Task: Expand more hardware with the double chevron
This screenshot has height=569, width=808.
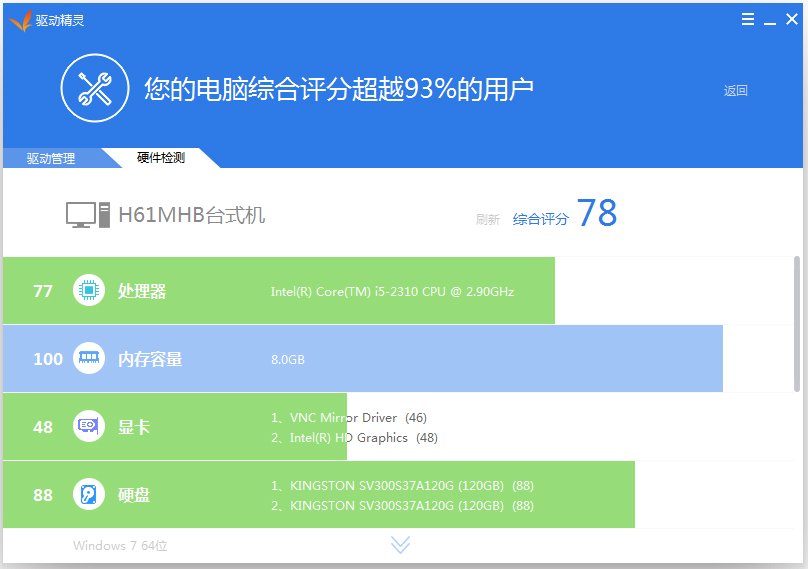Action: pos(400,544)
